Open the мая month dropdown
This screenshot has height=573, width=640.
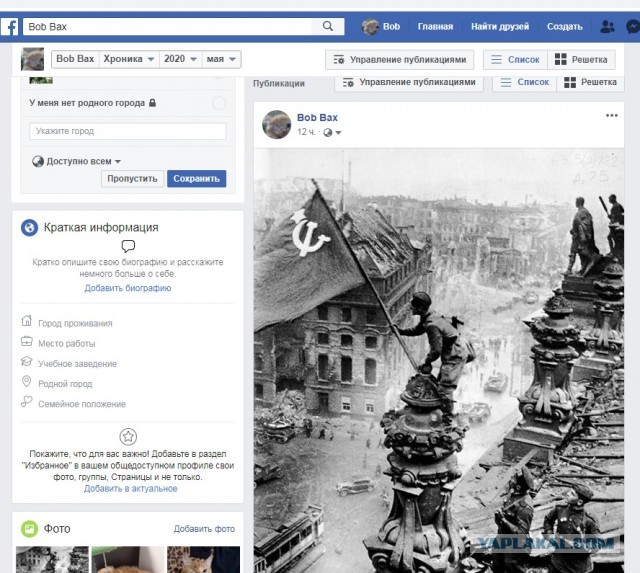pos(221,59)
